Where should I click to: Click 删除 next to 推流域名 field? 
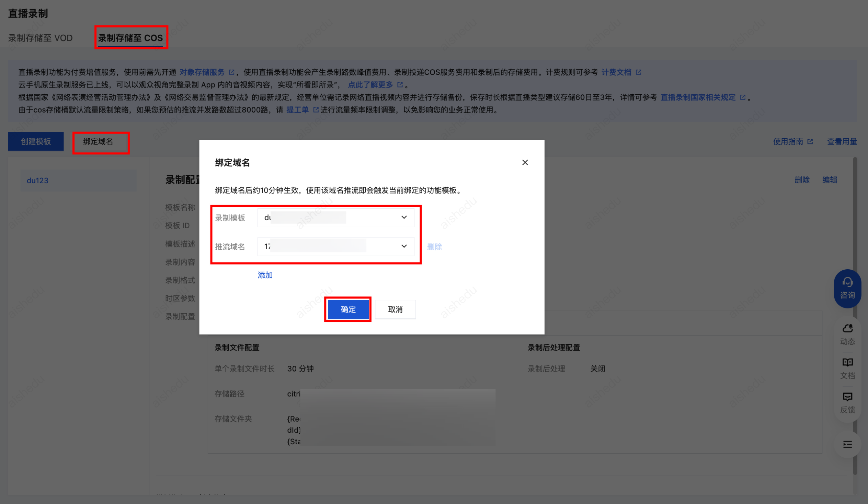434,247
